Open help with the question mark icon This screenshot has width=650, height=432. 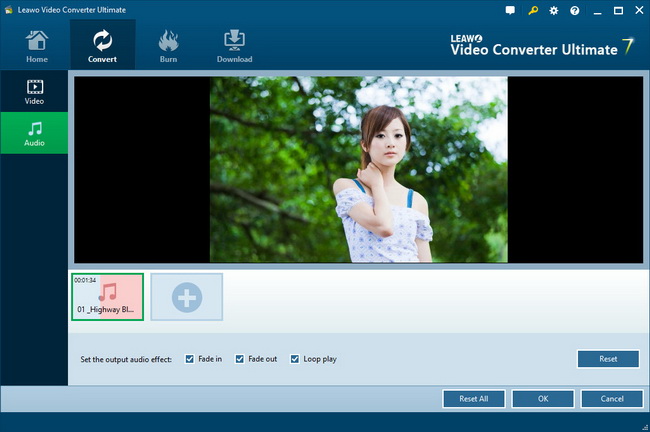[x=574, y=10]
